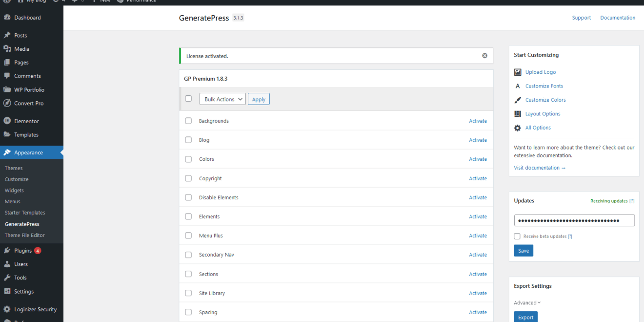Check the Backgrounds module checkbox
The image size is (644, 322).
pos(188,121)
